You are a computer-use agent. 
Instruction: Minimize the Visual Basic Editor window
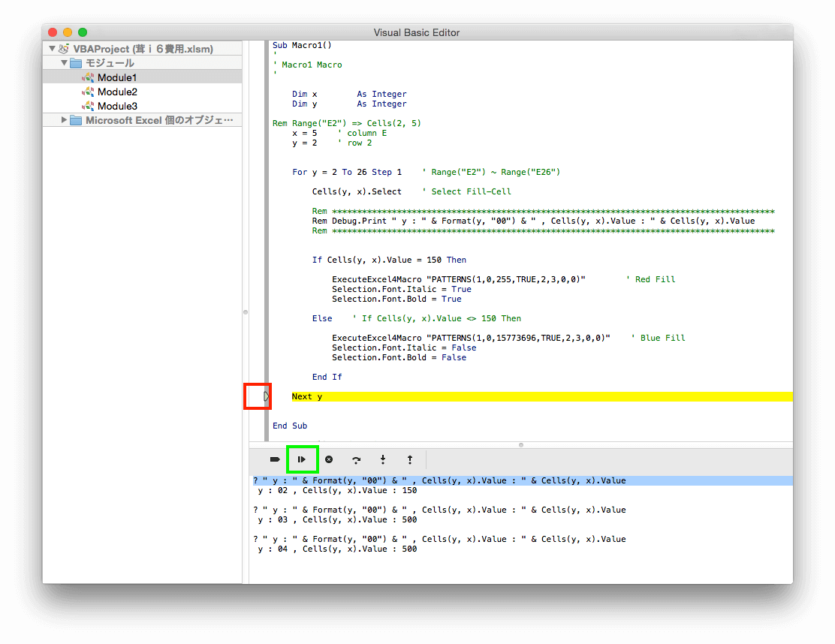click(x=68, y=32)
